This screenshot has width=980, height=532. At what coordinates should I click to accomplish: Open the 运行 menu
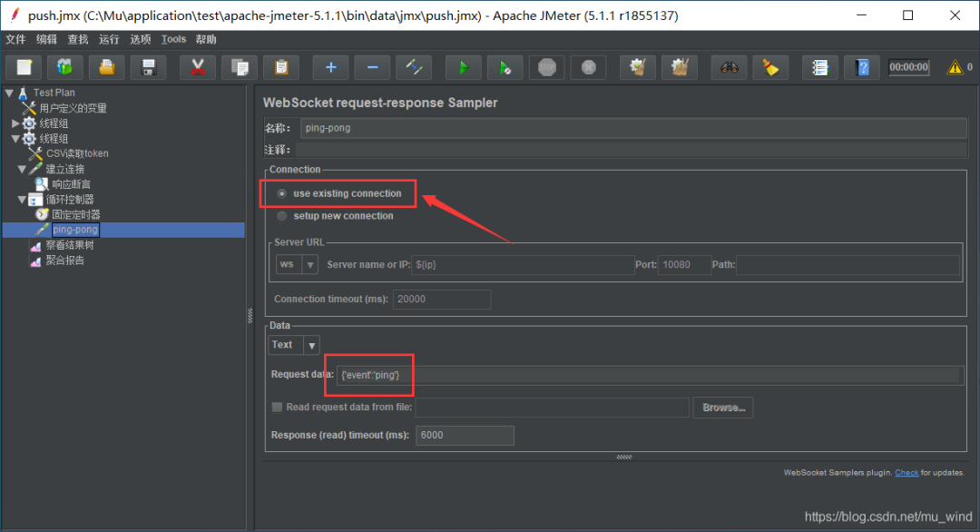(x=109, y=39)
